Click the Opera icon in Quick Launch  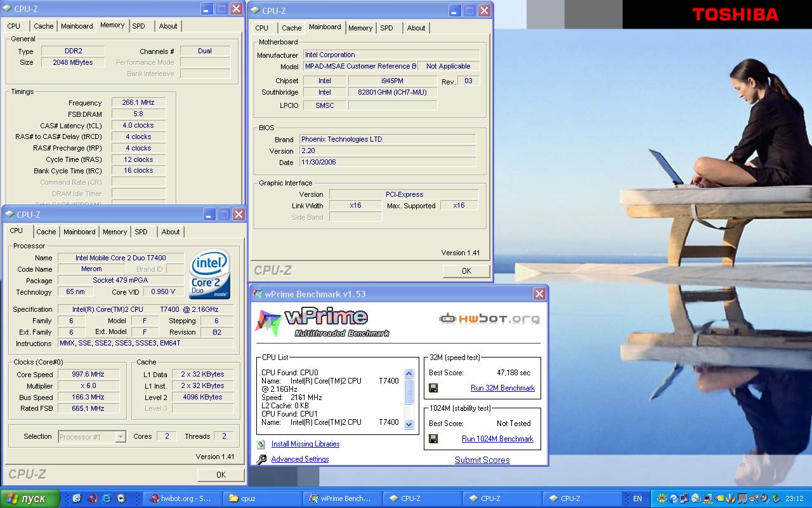(x=93, y=498)
